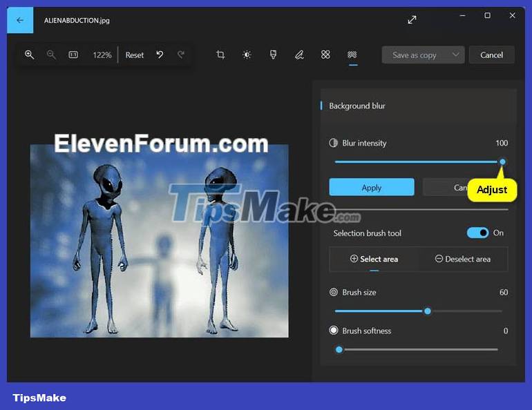532x410 pixels.
Task: Open the Background blur tool tab
Action: point(352,55)
